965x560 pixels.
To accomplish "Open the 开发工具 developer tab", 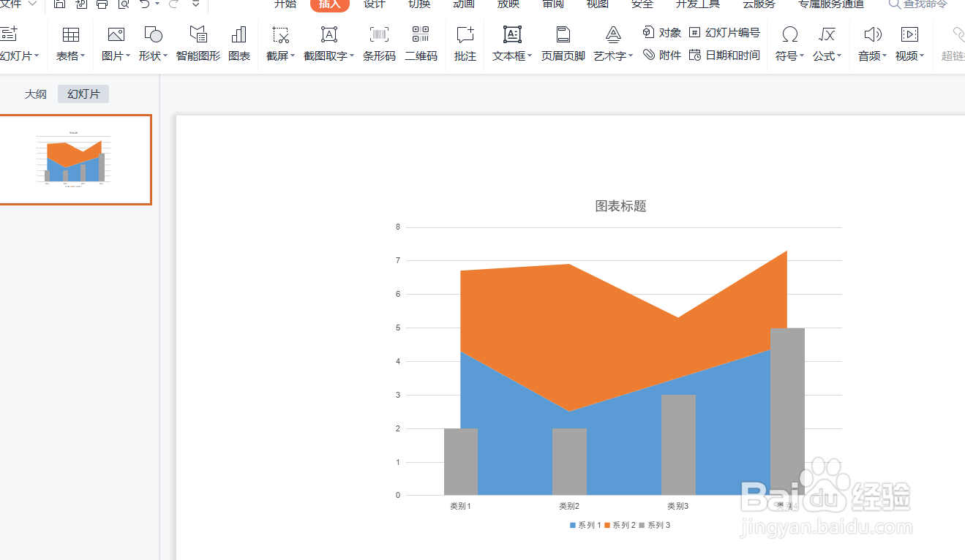I will pyautogui.click(x=697, y=4).
